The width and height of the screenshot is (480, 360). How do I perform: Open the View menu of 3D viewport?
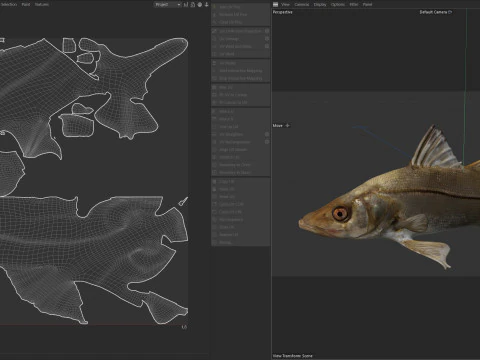[285, 4]
